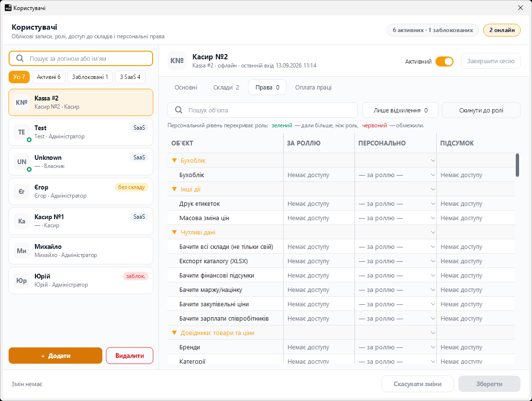Toggle the Лише відхилення filter

pos(400,110)
